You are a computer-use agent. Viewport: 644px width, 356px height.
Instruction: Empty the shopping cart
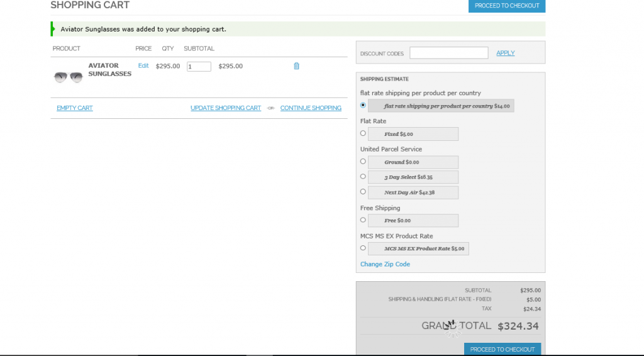74,108
